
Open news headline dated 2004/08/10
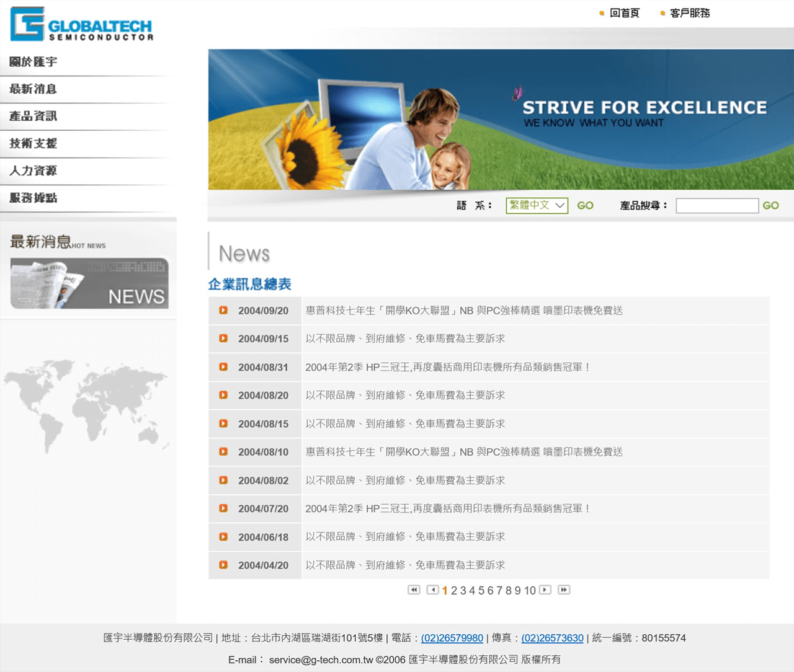click(x=464, y=452)
